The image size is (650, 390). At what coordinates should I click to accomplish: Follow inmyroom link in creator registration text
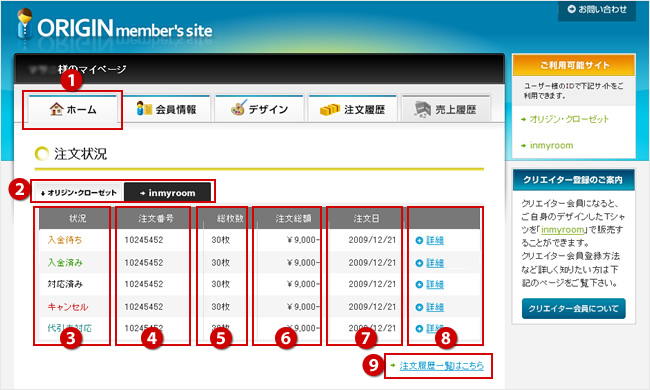[x=563, y=230]
